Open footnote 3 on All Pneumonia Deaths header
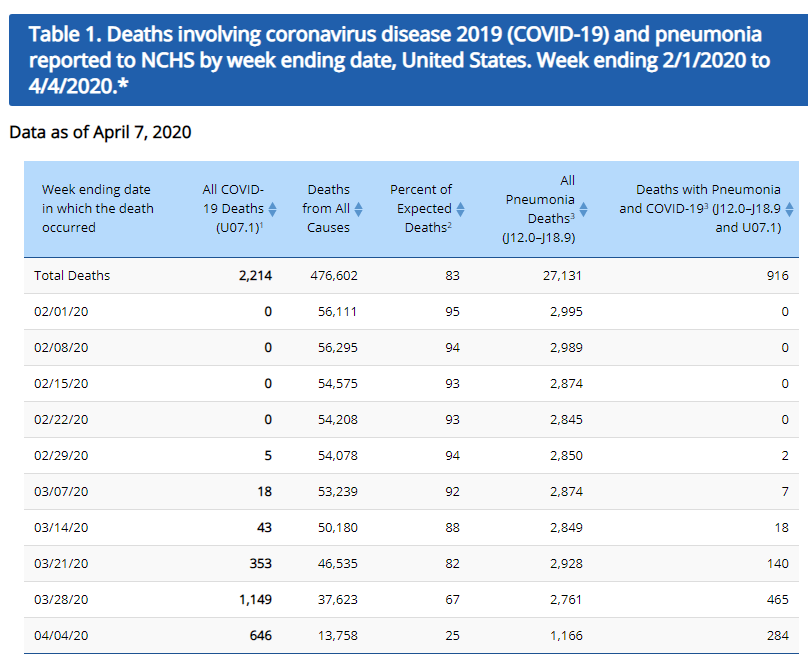 click(572, 216)
